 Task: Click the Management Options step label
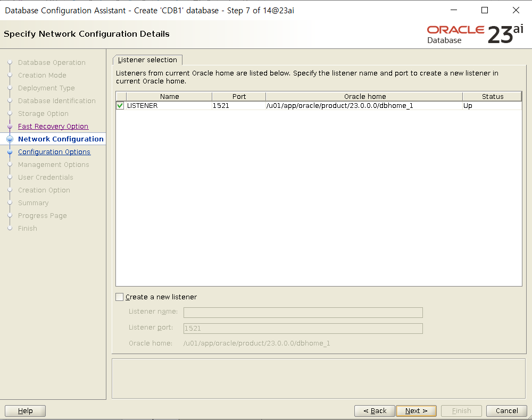(54, 165)
